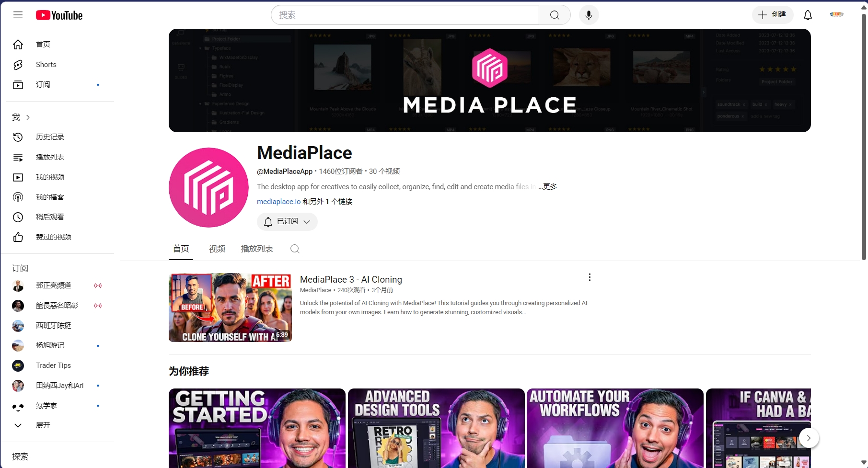Click the 创建 create button
The width and height of the screenshot is (868, 468).
(772, 15)
